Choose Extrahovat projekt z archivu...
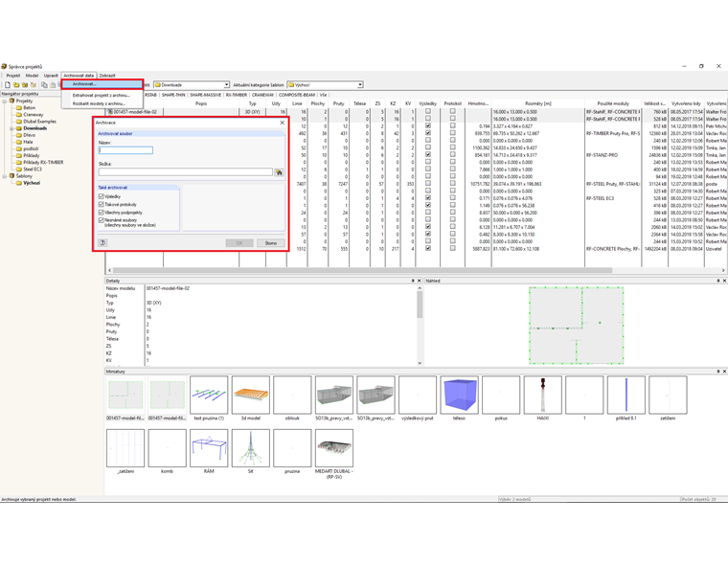728x566 pixels. tap(102, 95)
